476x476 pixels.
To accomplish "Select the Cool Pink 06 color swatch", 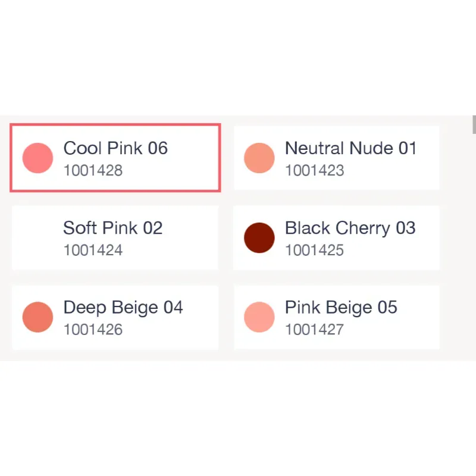I will coord(37,158).
